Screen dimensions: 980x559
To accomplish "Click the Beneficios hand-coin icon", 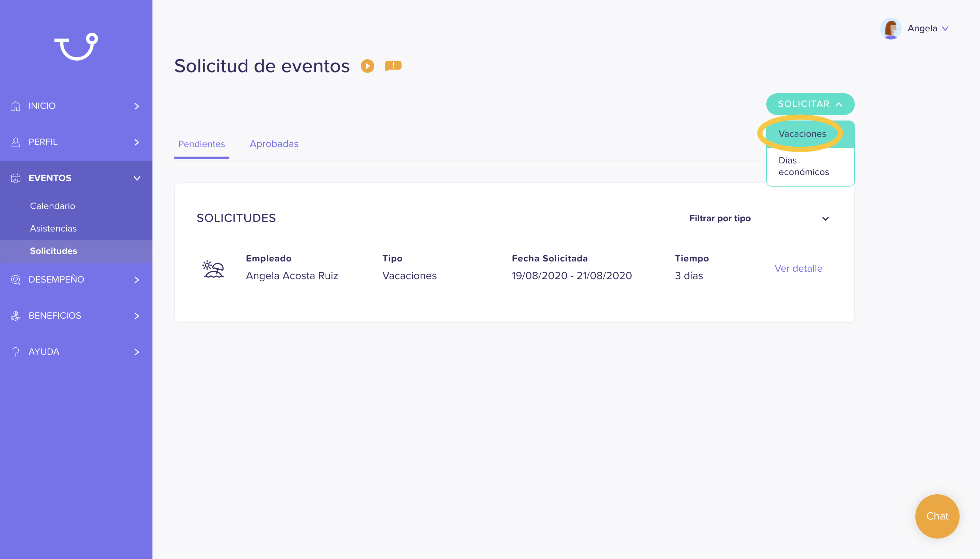I will click(x=16, y=316).
